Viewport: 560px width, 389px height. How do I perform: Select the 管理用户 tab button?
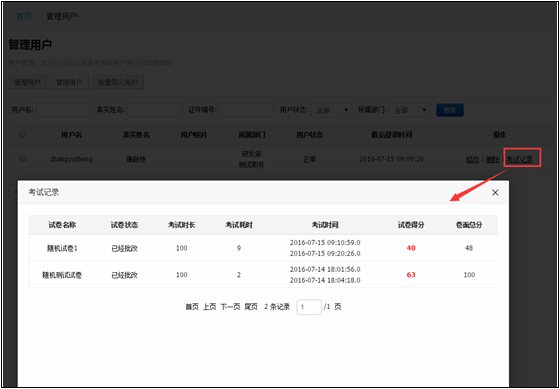(69, 83)
